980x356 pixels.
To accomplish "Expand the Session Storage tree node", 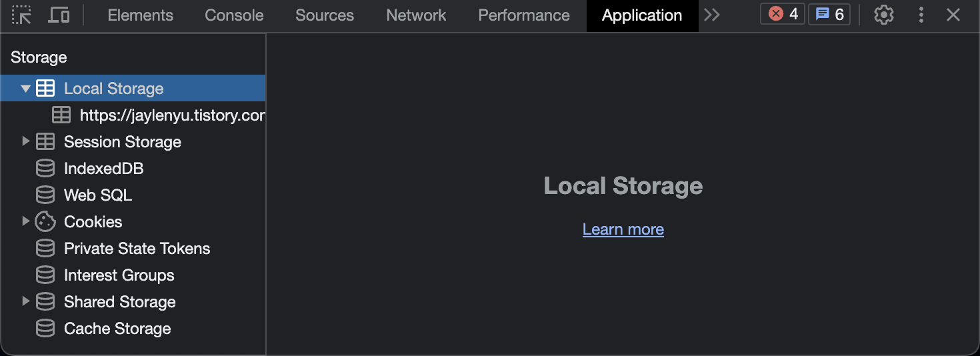I will (25, 141).
